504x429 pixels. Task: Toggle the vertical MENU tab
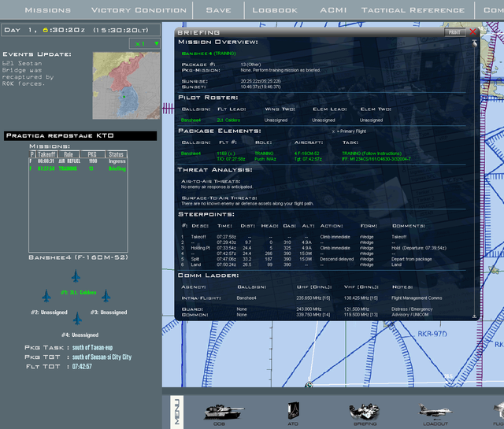[176, 412]
